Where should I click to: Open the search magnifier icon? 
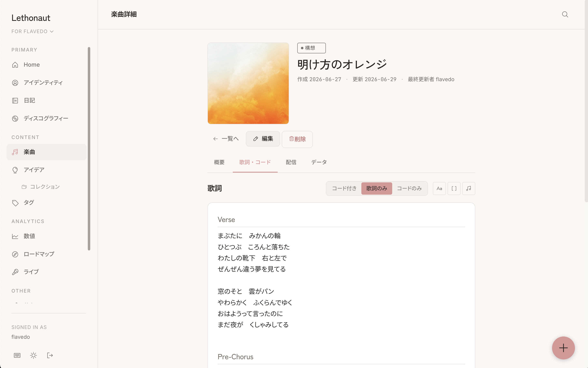565,14
